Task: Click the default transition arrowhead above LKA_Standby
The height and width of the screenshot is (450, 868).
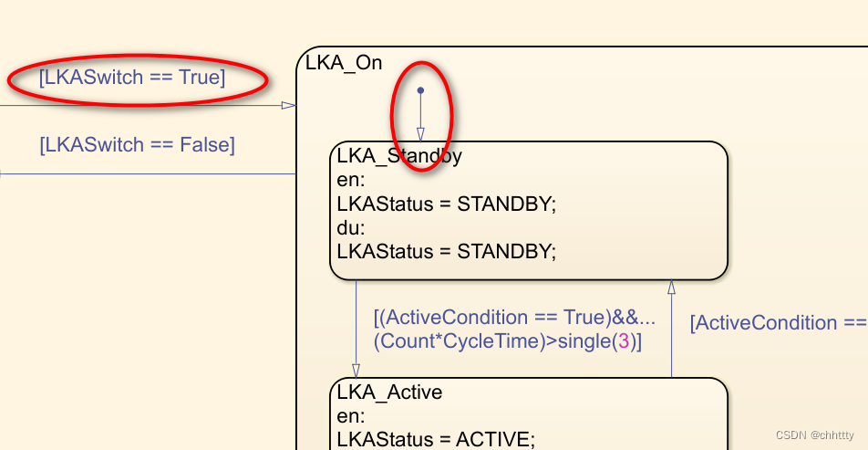Action: click(x=420, y=133)
